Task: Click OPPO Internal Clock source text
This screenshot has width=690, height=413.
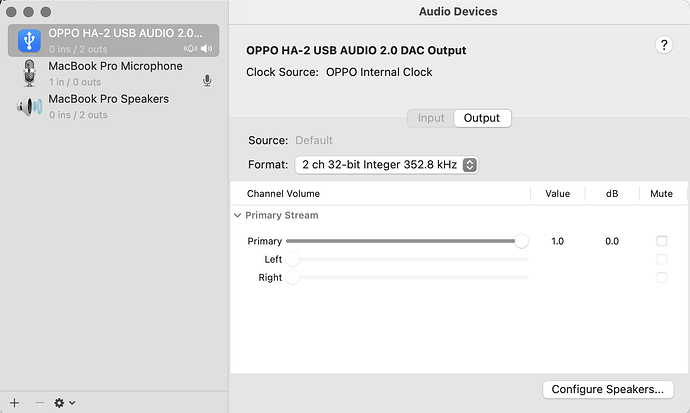Action: (379, 72)
